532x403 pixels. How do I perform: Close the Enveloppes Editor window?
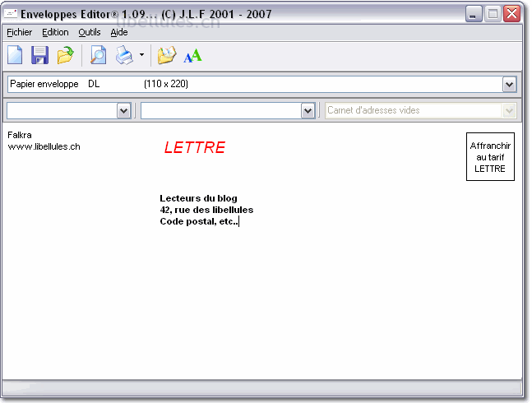click(x=511, y=14)
